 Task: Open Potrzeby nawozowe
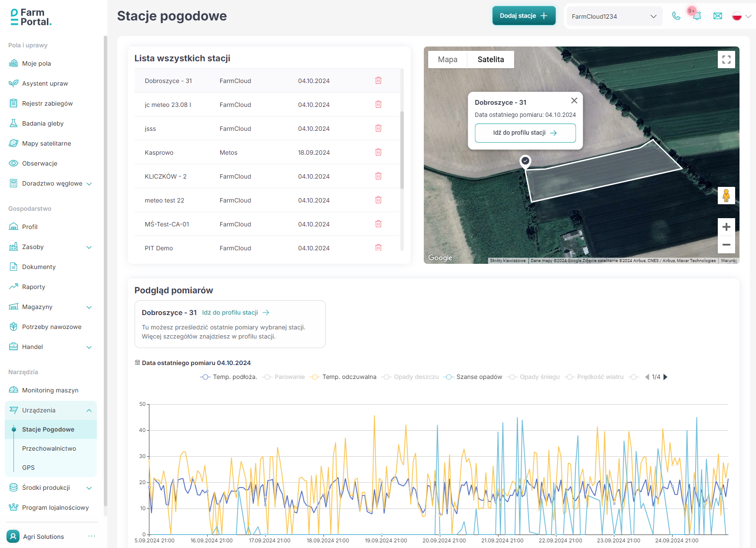[x=51, y=327]
